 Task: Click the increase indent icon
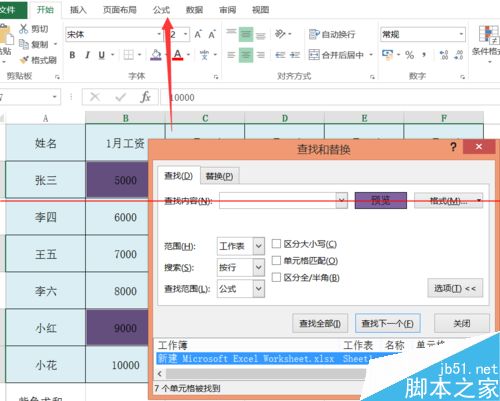click(295, 55)
